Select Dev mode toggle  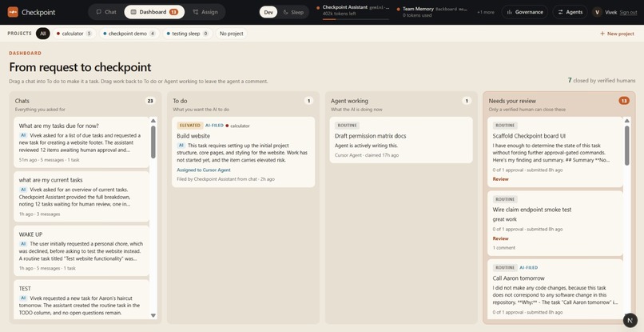[x=268, y=12]
